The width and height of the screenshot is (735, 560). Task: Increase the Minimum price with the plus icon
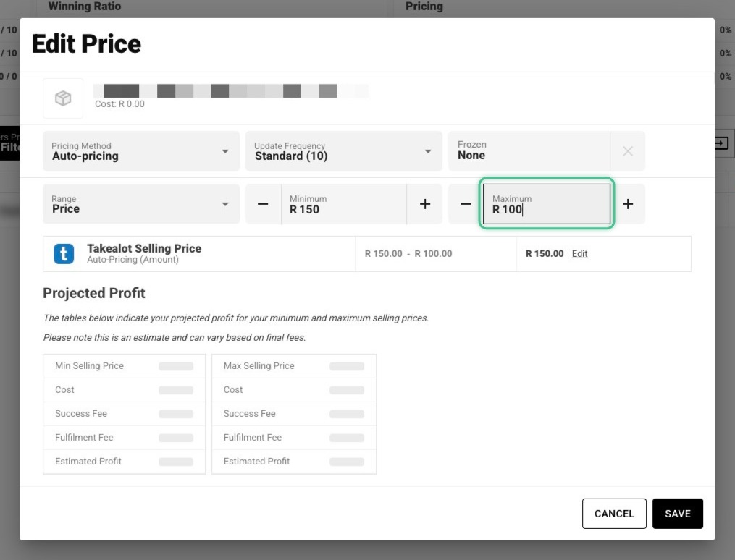coord(424,203)
